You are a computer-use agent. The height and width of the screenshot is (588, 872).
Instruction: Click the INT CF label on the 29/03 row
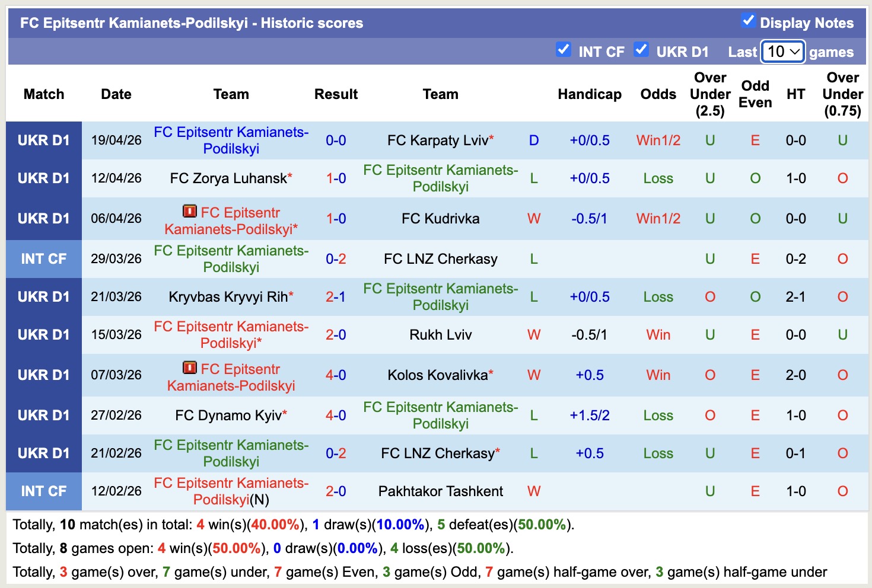coord(43,258)
